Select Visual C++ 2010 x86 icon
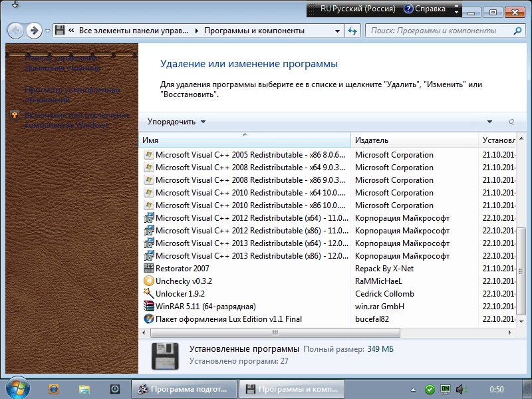Viewport: 532px width, 399px height. [148, 205]
